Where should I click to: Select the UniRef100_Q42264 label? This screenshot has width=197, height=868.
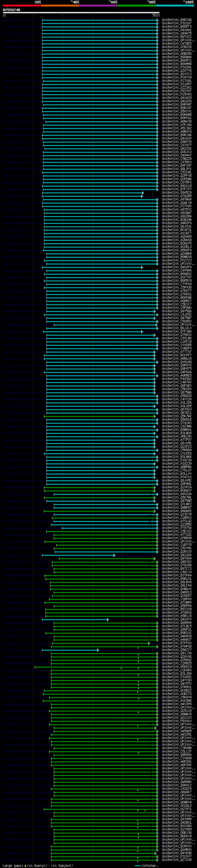coord(176,555)
